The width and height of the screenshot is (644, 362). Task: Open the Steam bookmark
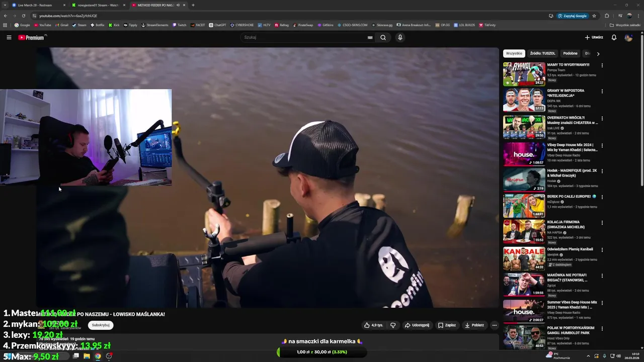click(79, 25)
